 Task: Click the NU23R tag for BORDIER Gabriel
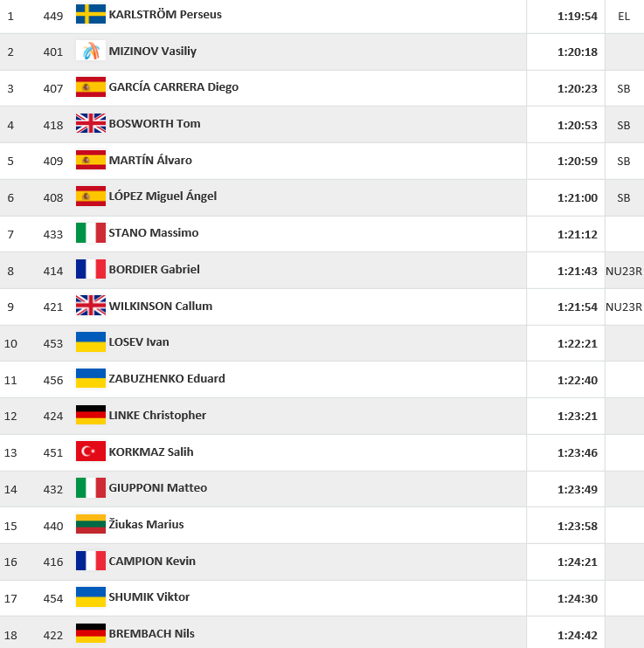(624, 271)
